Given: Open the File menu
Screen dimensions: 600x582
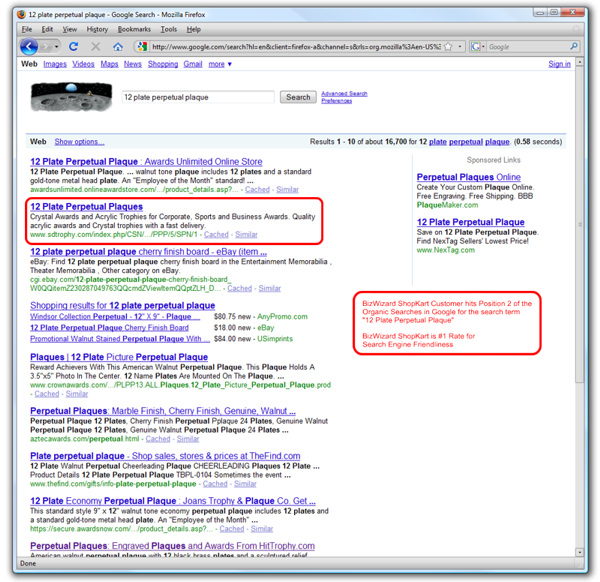Looking at the screenshot, I should click(x=27, y=29).
